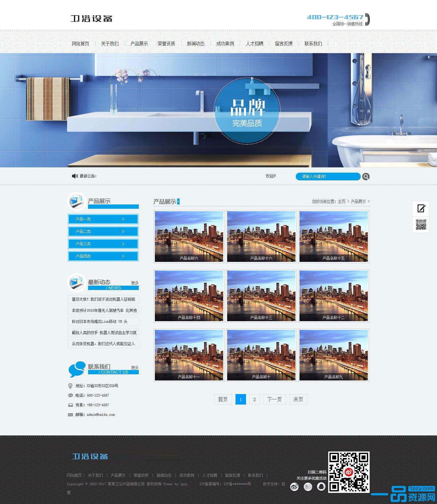
Task: Expand 产品三类 category
Action: [x=103, y=244]
